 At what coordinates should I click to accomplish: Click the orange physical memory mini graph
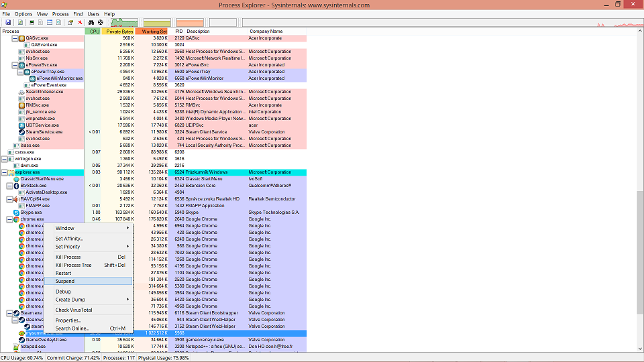pos(190,23)
